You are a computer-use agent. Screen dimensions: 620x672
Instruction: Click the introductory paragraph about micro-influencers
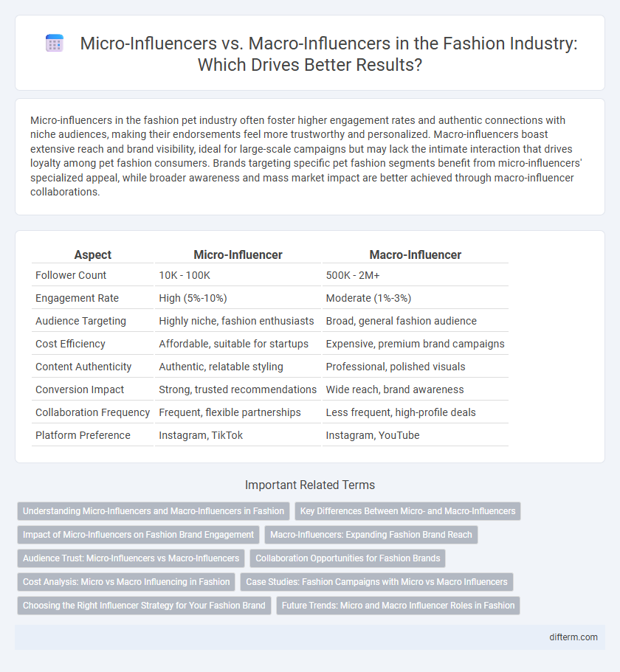306,156
